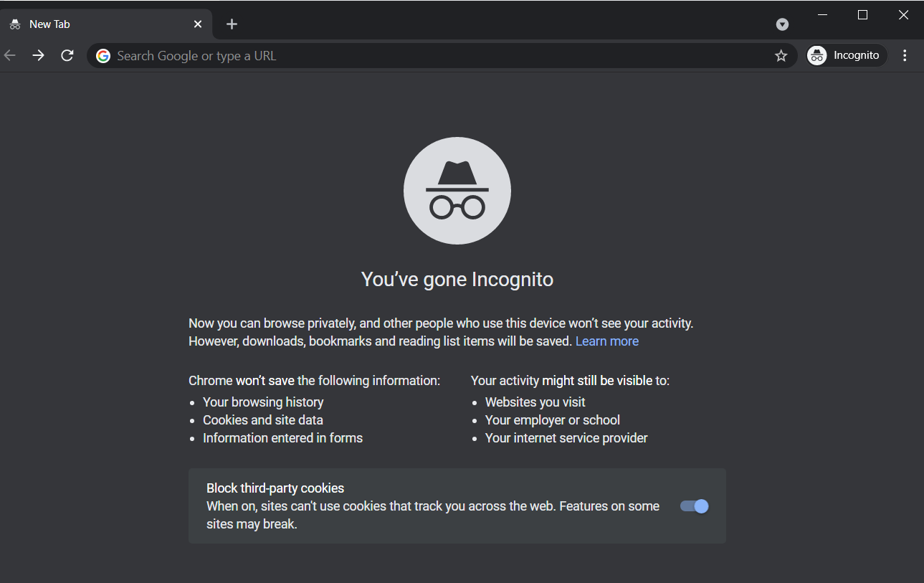
Task: Open the Learn more link
Action: pyautogui.click(x=606, y=341)
